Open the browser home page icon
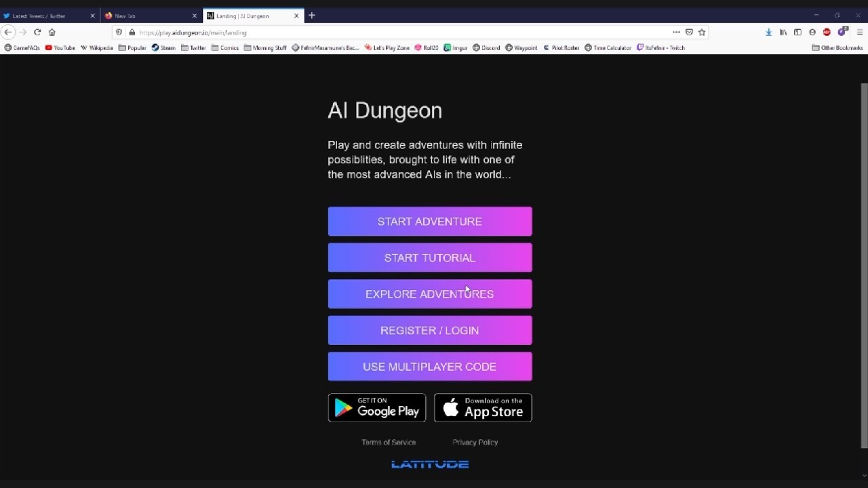 52,32
